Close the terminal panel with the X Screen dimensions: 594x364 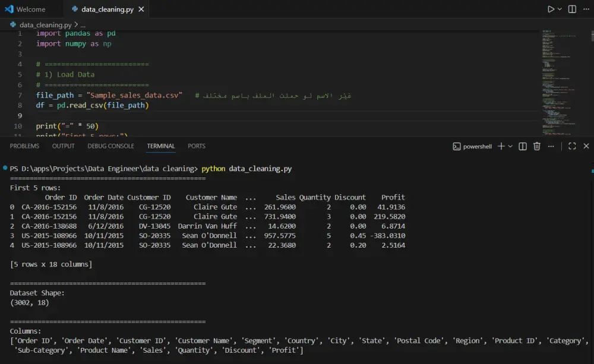pyautogui.click(x=586, y=146)
